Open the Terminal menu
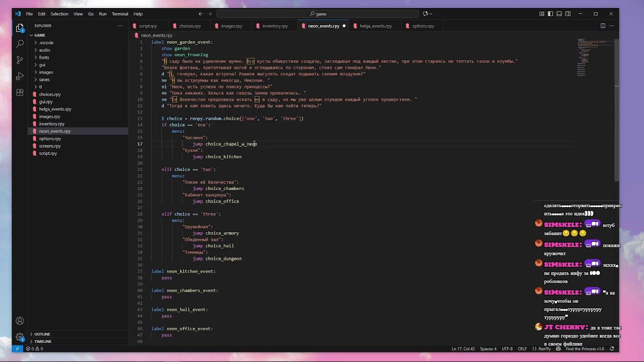644x362 pixels. (x=120, y=14)
